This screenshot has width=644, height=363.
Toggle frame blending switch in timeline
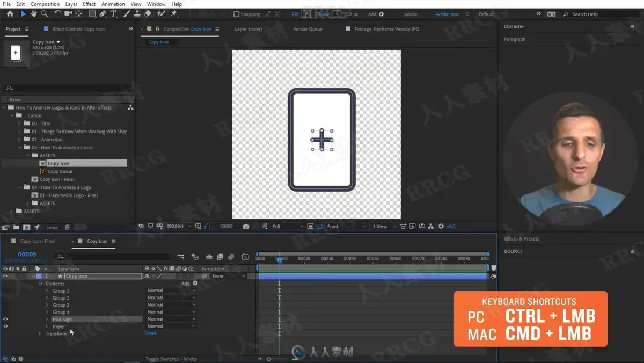(220, 257)
